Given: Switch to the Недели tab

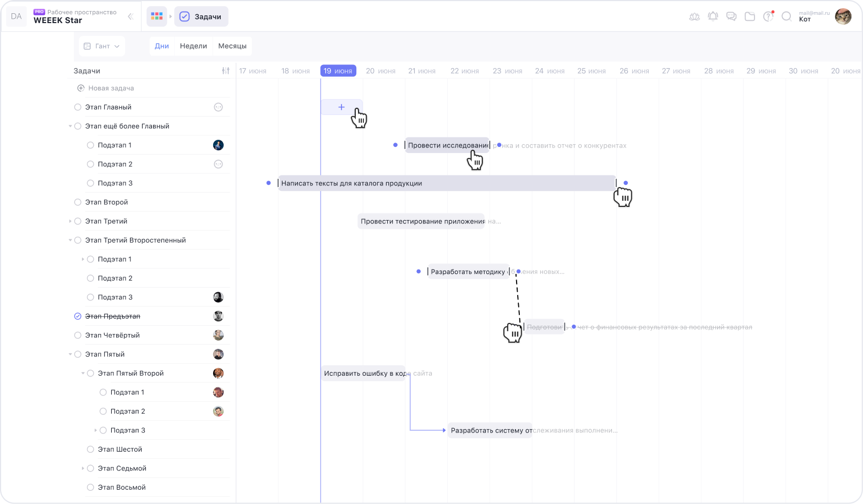Looking at the screenshot, I should (x=193, y=46).
